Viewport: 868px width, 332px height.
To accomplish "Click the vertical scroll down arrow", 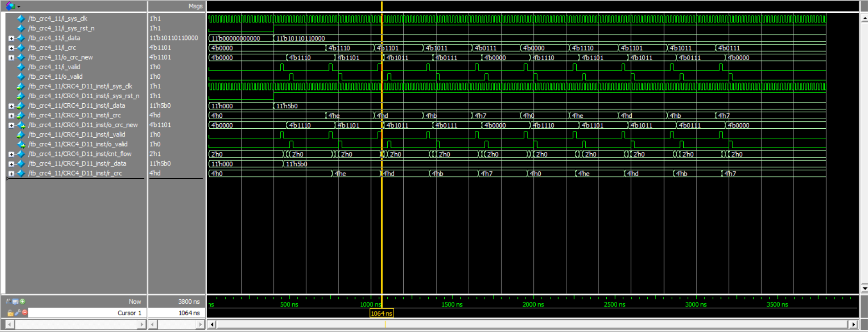I will [x=864, y=288].
